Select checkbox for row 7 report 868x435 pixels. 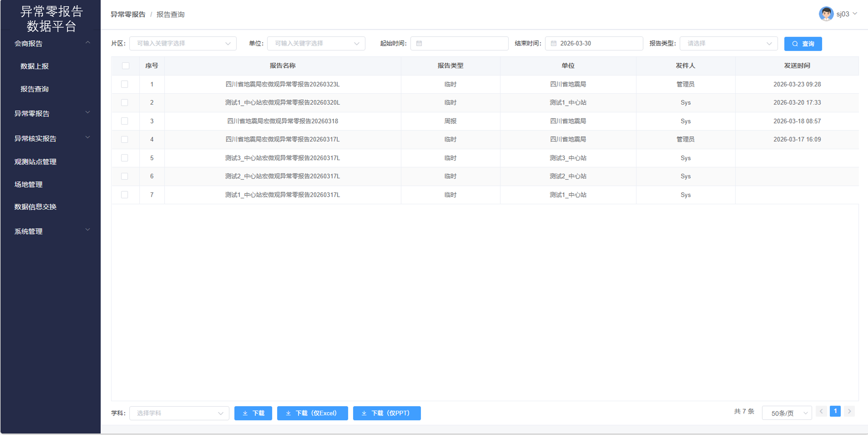[x=125, y=195]
